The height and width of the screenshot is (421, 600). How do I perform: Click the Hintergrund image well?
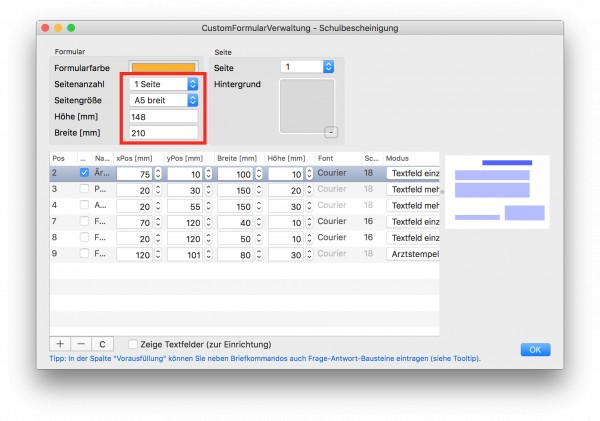(x=307, y=106)
